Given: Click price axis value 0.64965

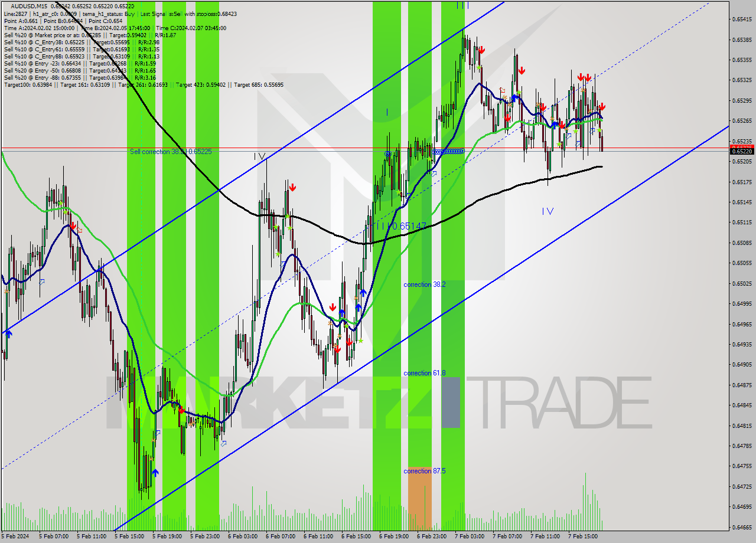Looking at the screenshot, I should coord(742,324).
